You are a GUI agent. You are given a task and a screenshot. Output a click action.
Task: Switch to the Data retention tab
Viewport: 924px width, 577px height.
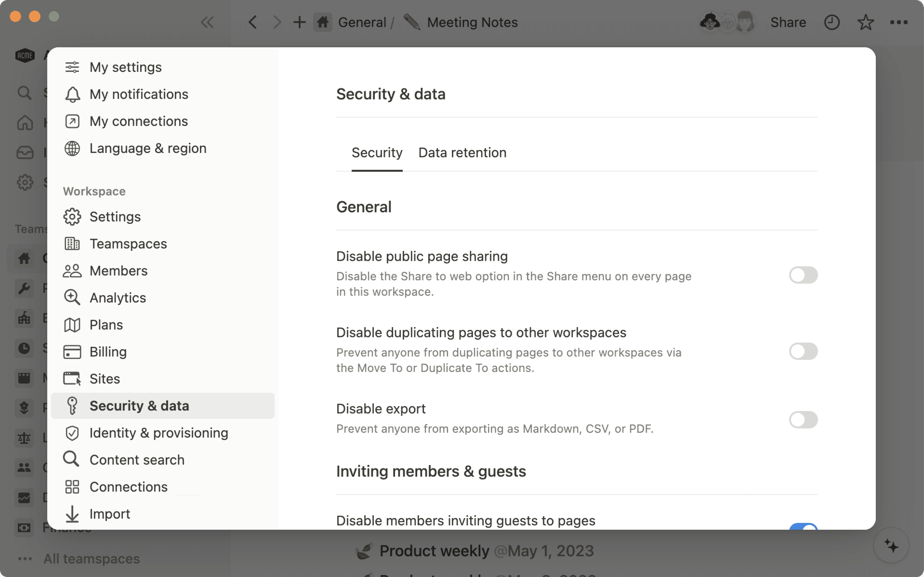pos(462,153)
